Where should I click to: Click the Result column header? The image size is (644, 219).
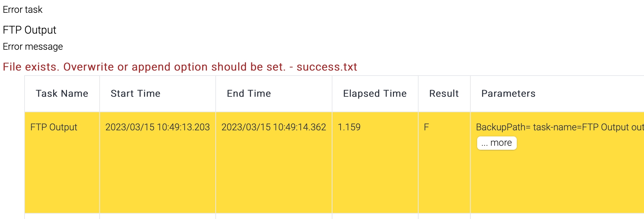click(444, 93)
